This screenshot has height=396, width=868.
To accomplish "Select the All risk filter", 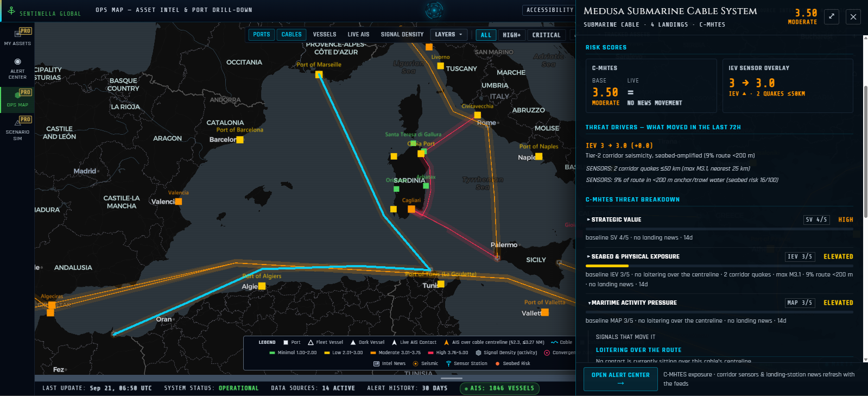I will [486, 35].
